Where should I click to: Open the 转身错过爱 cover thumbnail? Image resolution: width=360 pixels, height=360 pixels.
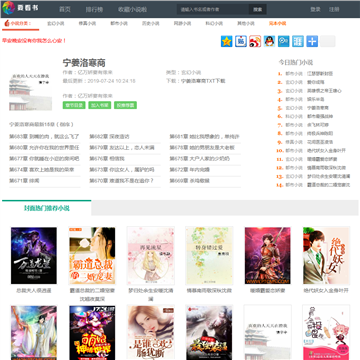(209, 256)
